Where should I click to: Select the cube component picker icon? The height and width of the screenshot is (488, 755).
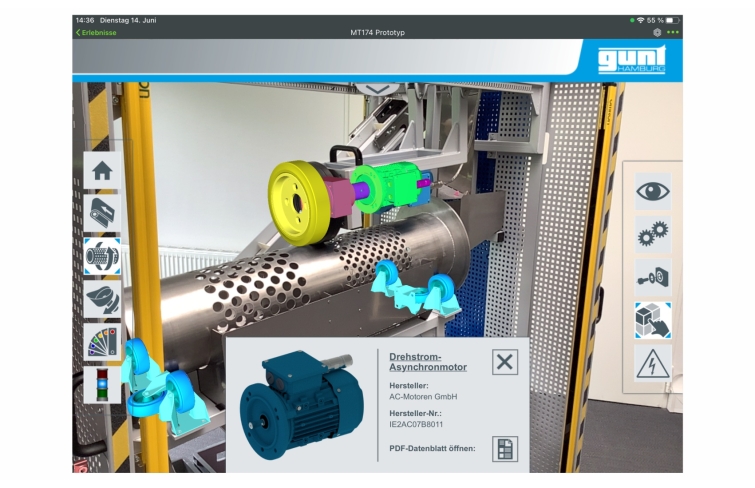653,320
